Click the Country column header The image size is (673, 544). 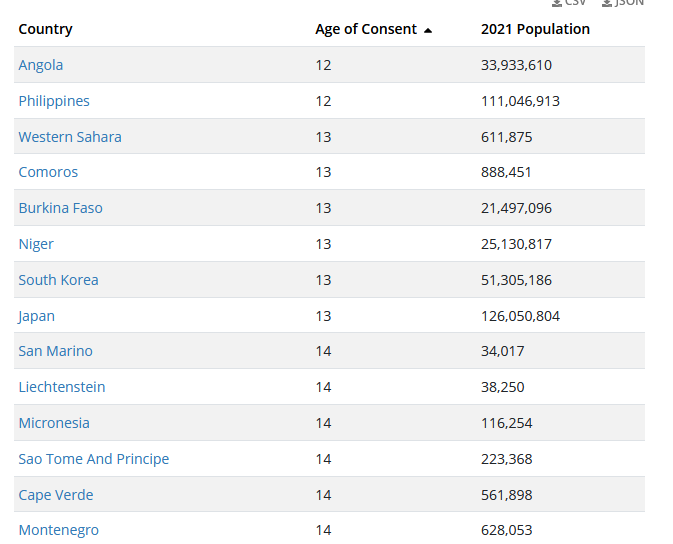tap(45, 29)
